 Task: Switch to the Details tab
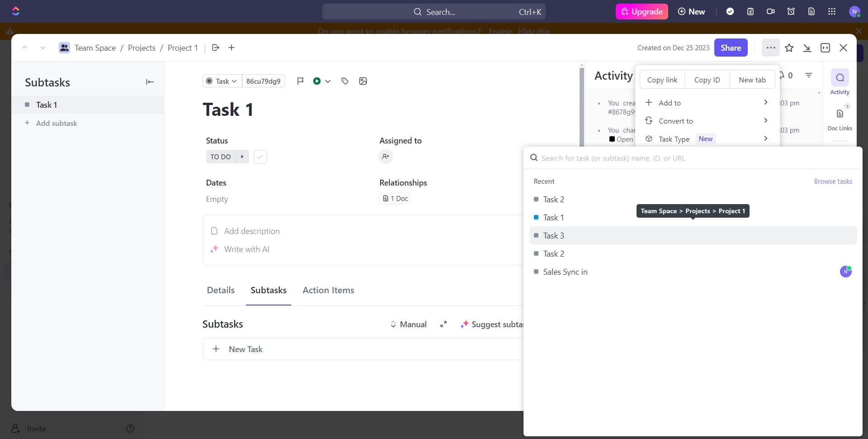click(221, 290)
